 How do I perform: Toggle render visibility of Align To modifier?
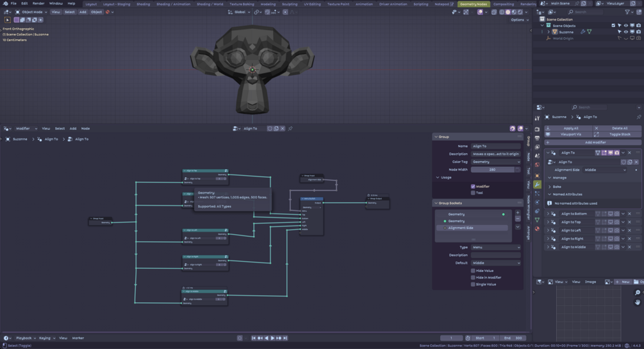[x=617, y=153]
